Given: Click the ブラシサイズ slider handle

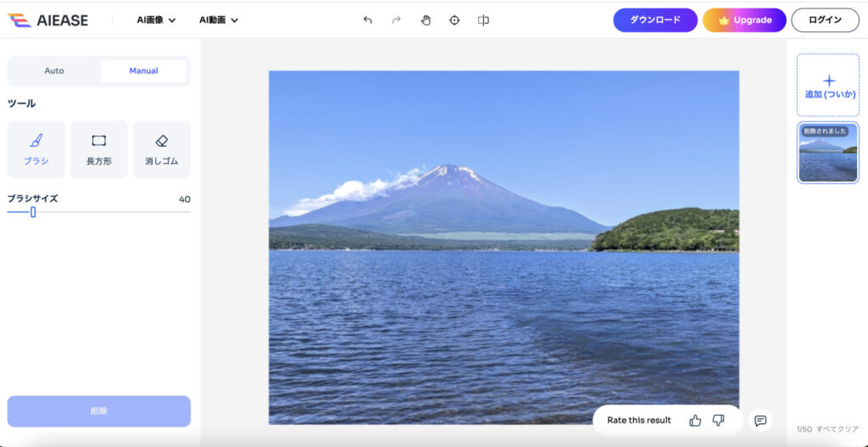Looking at the screenshot, I should pos(33,211).
